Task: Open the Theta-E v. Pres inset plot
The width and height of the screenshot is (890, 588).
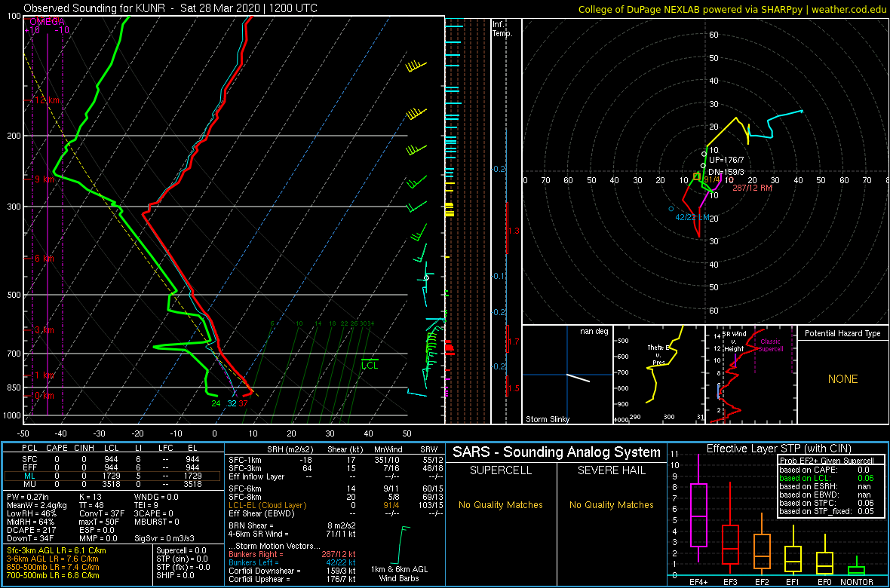Action: coord(658,375)
